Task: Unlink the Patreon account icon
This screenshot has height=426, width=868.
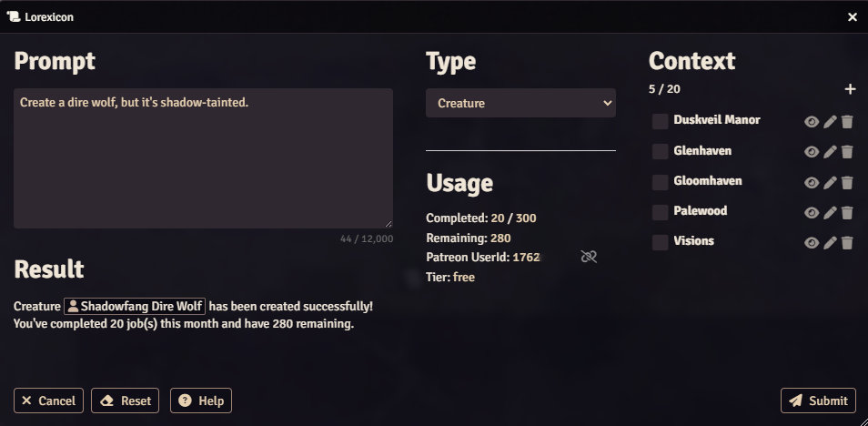Action: [x=589, y=258]
